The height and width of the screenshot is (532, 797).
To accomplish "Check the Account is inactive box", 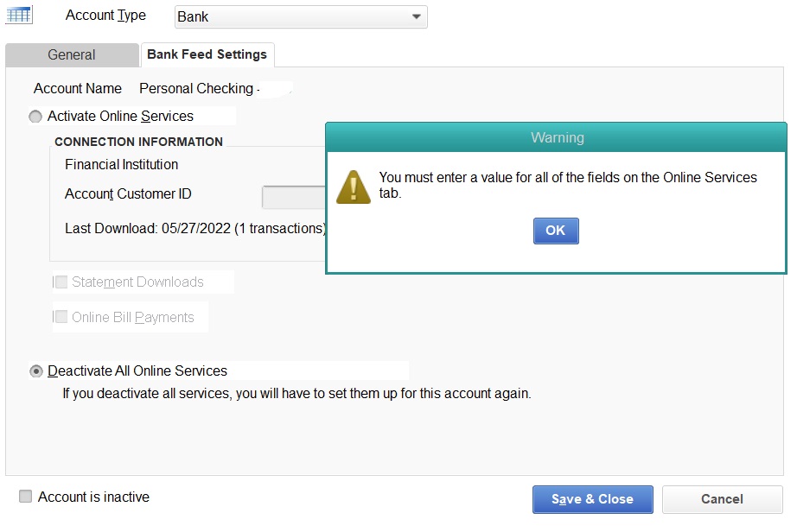I will pyautogui.click(x=25, y=496).
